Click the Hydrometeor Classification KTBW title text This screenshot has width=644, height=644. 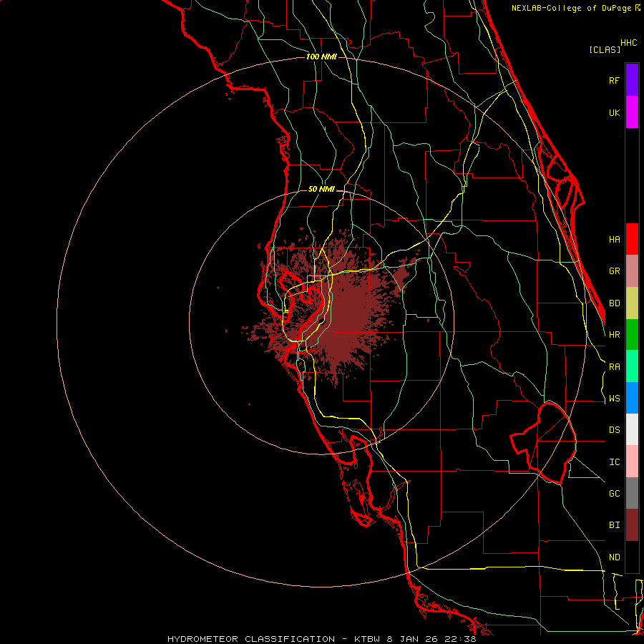(x=321, y=639)
